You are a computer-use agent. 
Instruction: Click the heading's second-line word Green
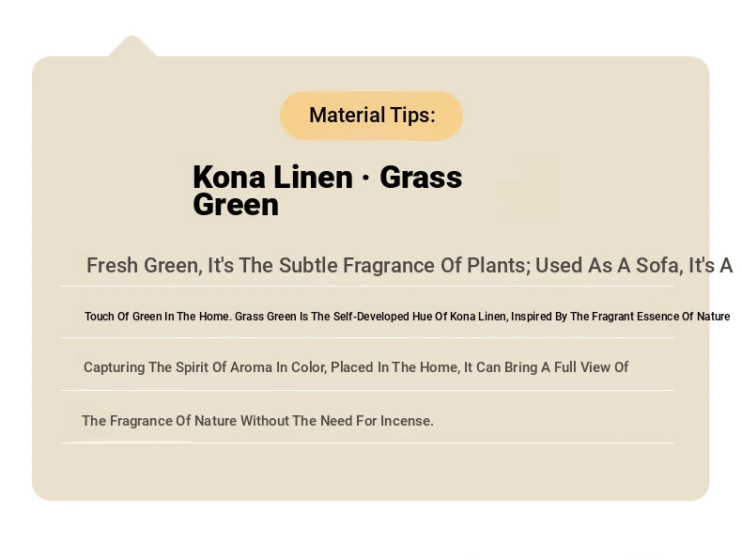[236, 205]
